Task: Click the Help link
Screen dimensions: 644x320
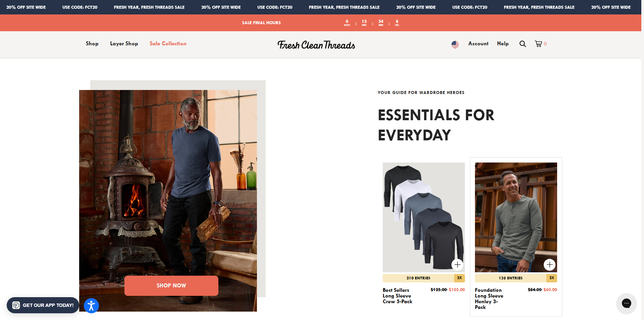Action: pos(502,44)
